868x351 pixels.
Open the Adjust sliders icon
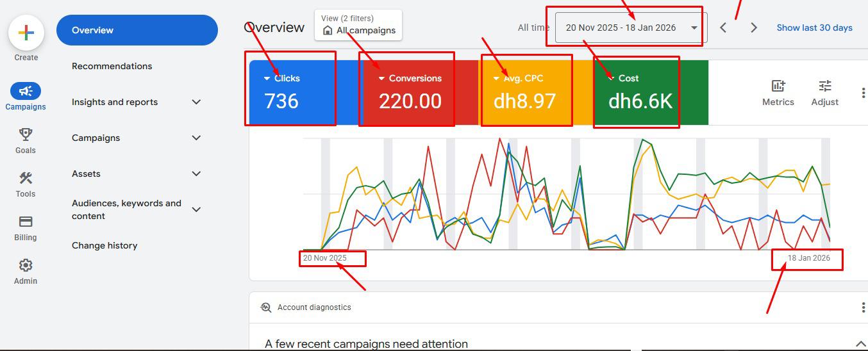824,86
